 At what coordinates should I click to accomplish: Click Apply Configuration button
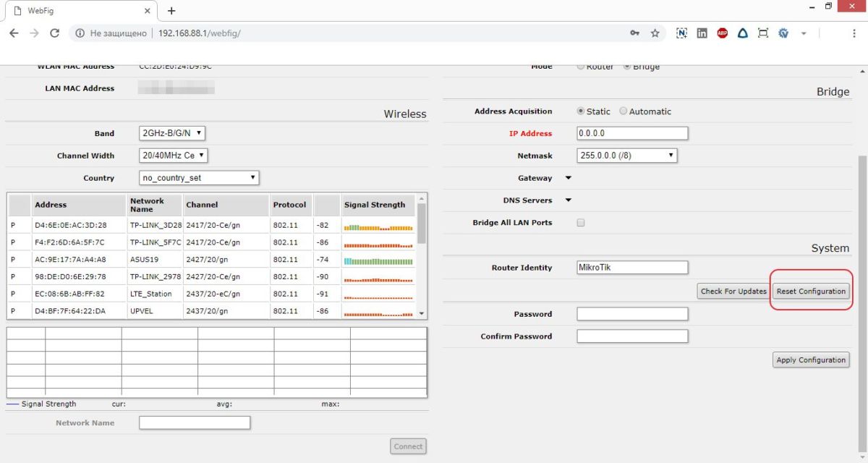tap(811, 360)
